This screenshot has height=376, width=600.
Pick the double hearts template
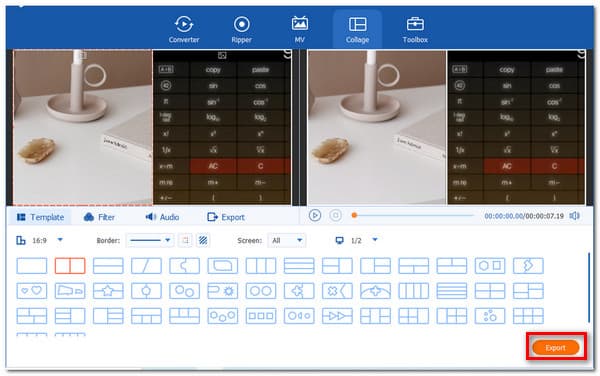click(32, 291)
